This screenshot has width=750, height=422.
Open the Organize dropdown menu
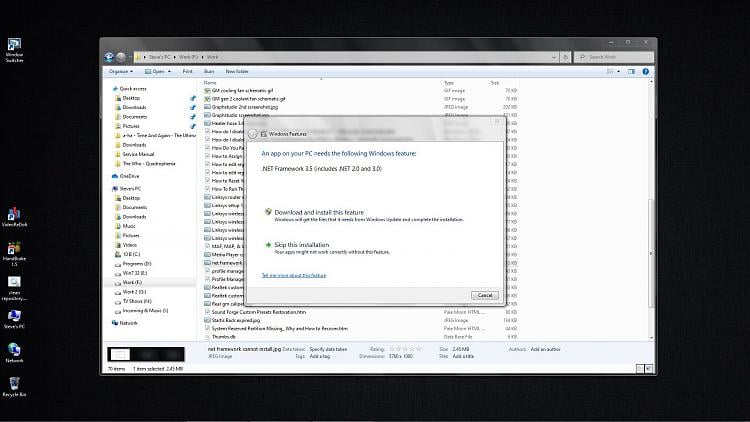121,71
